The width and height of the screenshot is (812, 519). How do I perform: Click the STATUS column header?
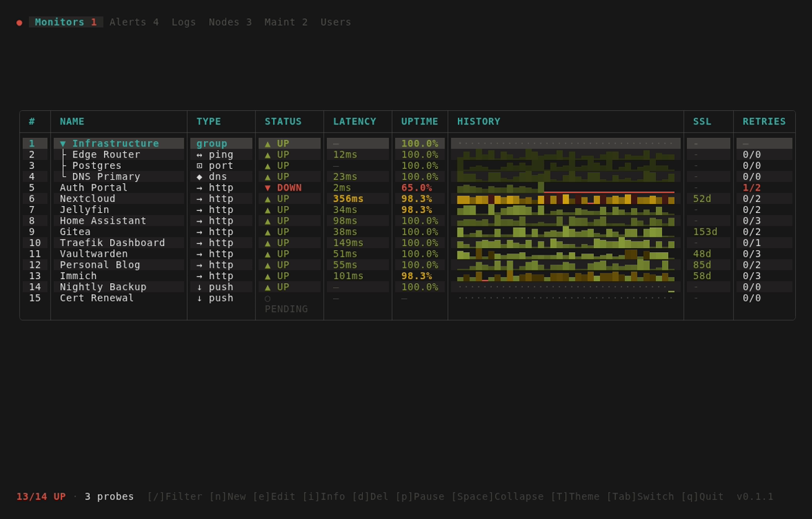click(x=283, y=122)
